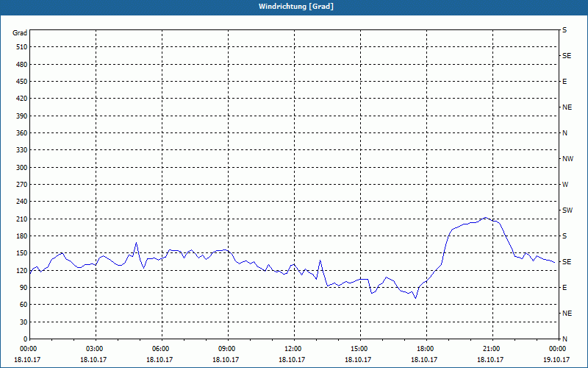The height and width of the screenshot is (368, 588).
Task: Select the 240 degree axis label
Action: [21, 201]
